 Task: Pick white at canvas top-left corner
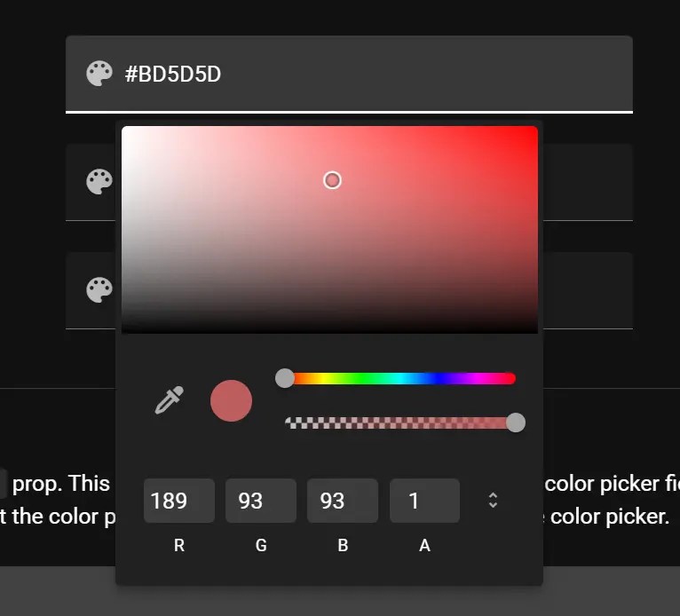pyautogui.click(x=123, y=129)
